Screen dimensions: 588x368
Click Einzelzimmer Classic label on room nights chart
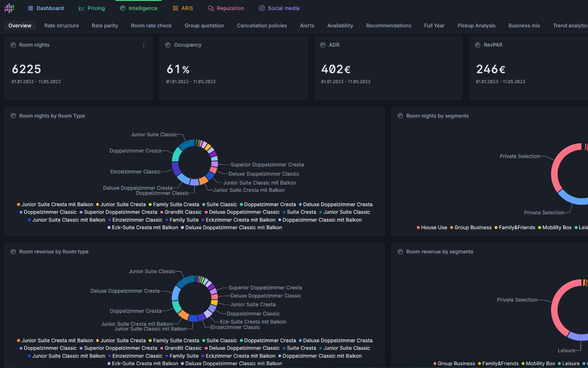pyautogui.click(x=135, y=172)
